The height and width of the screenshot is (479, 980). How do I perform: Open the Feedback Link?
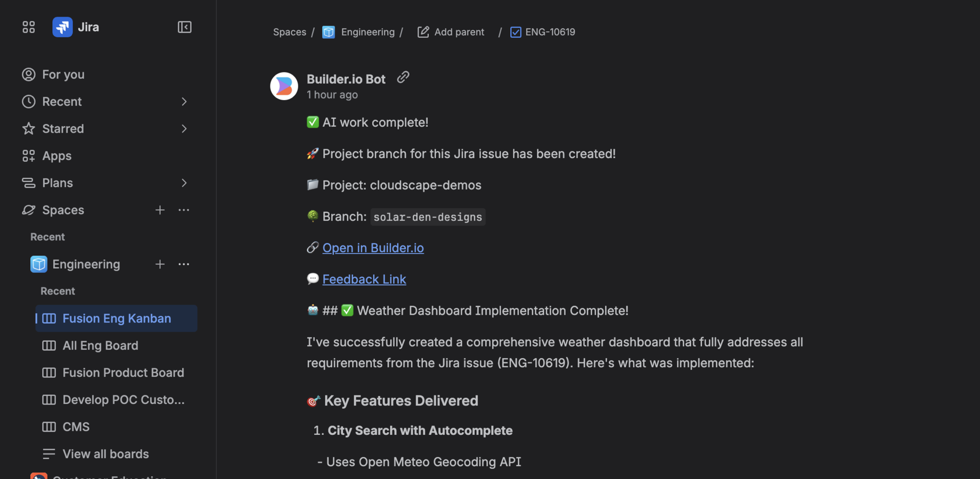click(364, 279)
